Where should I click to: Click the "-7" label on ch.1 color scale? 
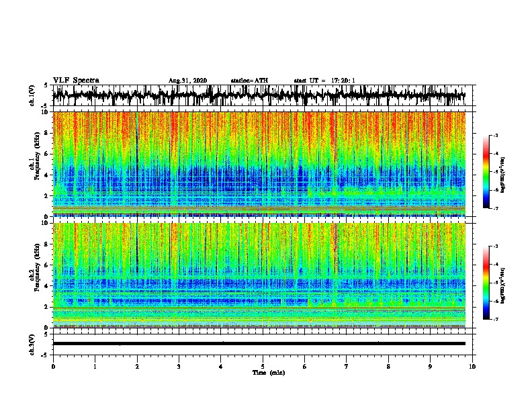pyautogui.click(x=495, y=208)
